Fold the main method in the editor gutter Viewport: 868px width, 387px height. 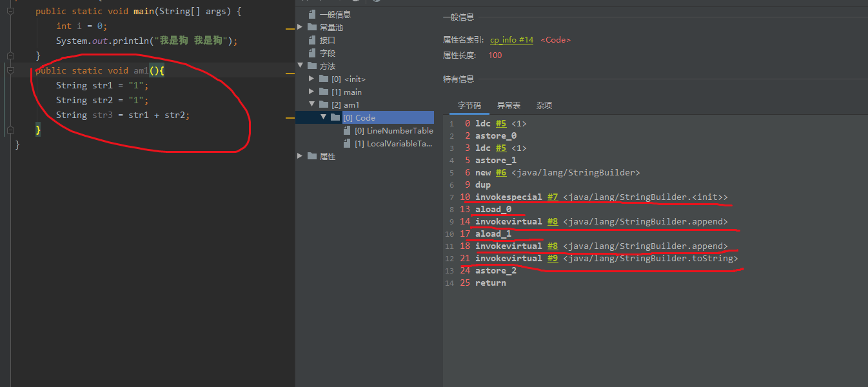[x=10, y=11]
